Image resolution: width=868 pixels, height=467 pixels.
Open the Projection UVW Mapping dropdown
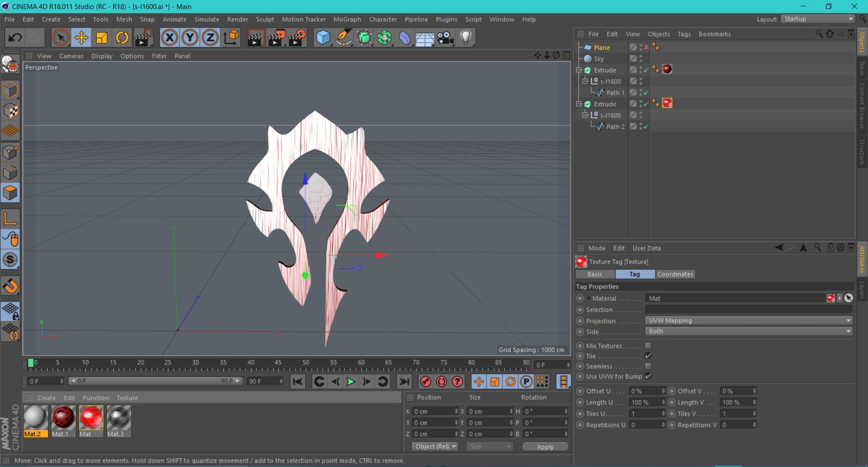point(749,321)
